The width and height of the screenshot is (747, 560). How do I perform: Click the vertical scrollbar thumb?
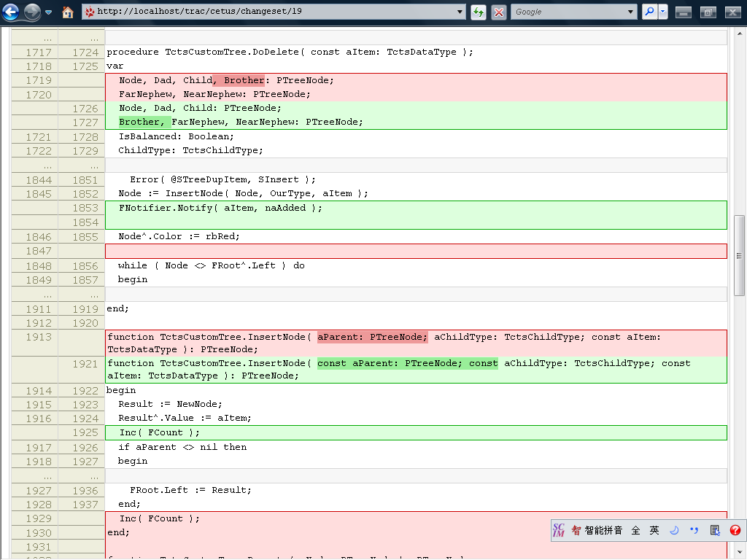click(x=739, y=255)
